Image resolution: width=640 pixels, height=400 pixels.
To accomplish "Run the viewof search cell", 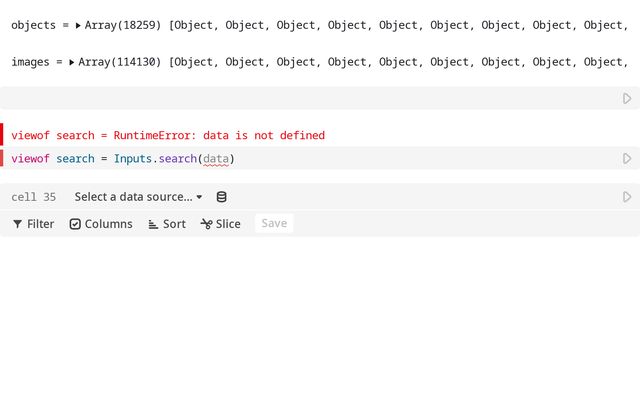I will coord(627,158).
